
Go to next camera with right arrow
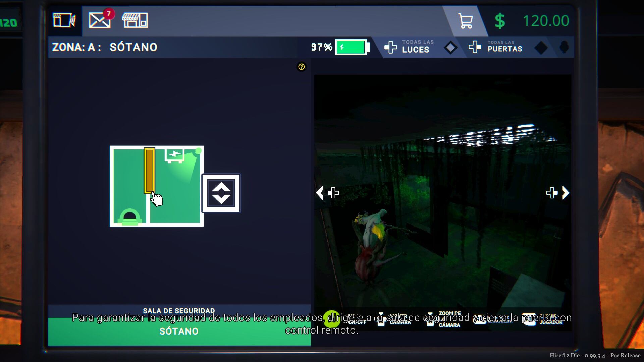point(566,193)
